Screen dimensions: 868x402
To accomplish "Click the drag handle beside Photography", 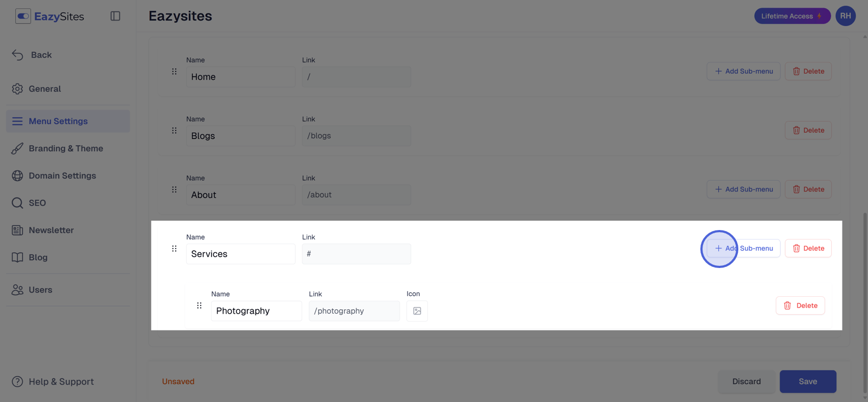I will (x=199, y=305).
